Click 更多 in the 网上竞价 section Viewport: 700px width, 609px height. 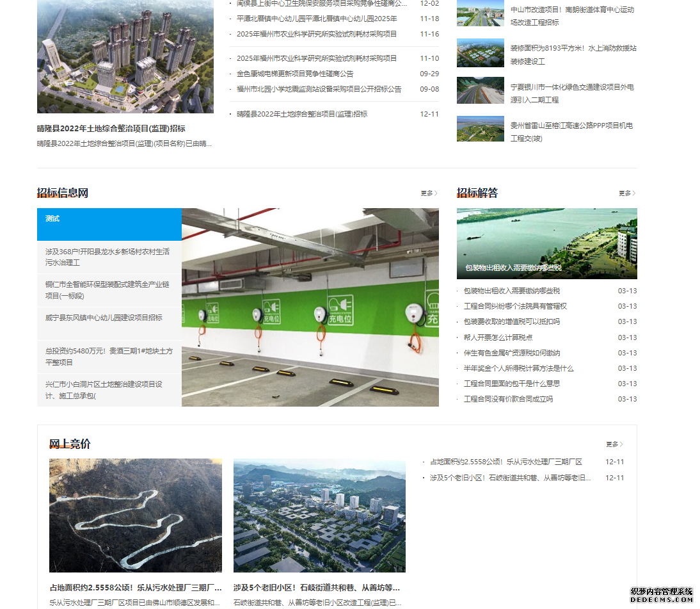point(614,444)
